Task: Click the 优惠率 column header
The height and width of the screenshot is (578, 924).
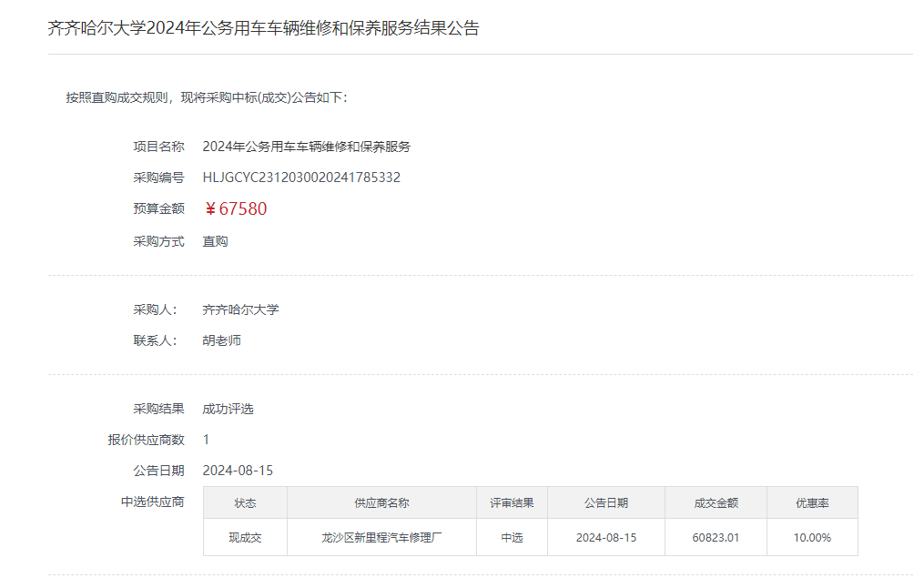Action: 811,502
